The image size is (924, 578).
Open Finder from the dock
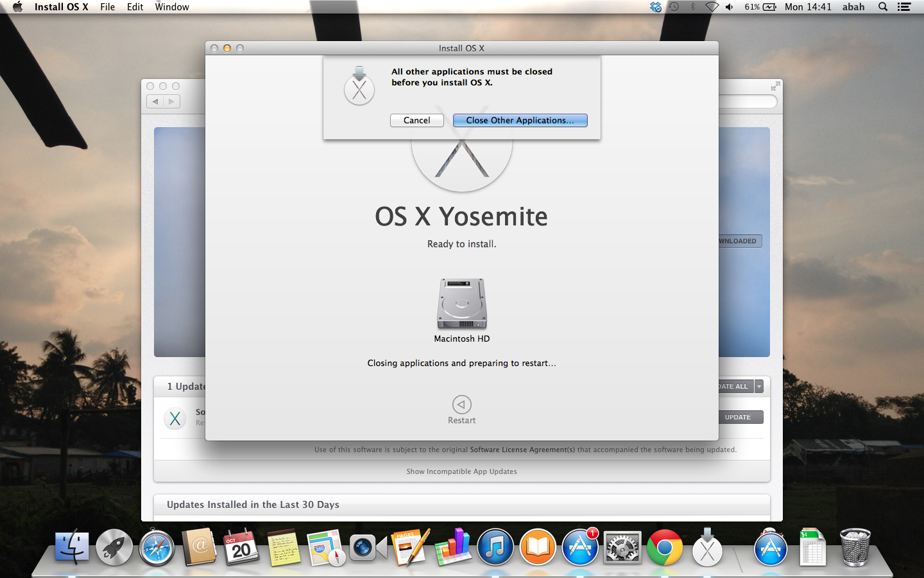click(72, 548)
